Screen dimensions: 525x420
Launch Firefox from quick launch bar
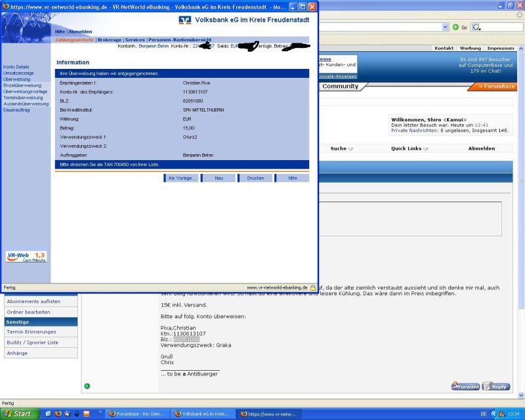pyautogui.click(x=58, y=414)
